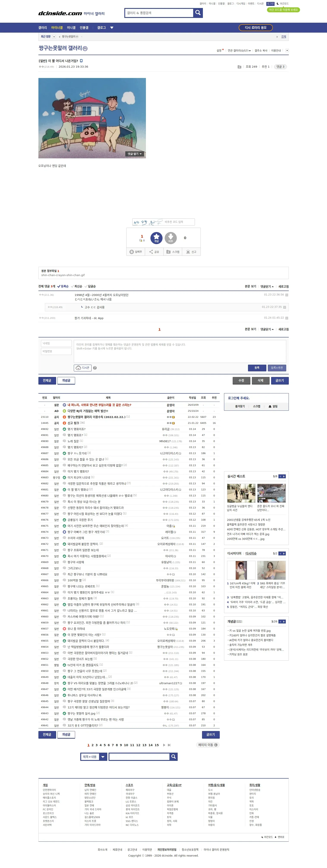Click next page arrow in pagination

coord(164,745)
